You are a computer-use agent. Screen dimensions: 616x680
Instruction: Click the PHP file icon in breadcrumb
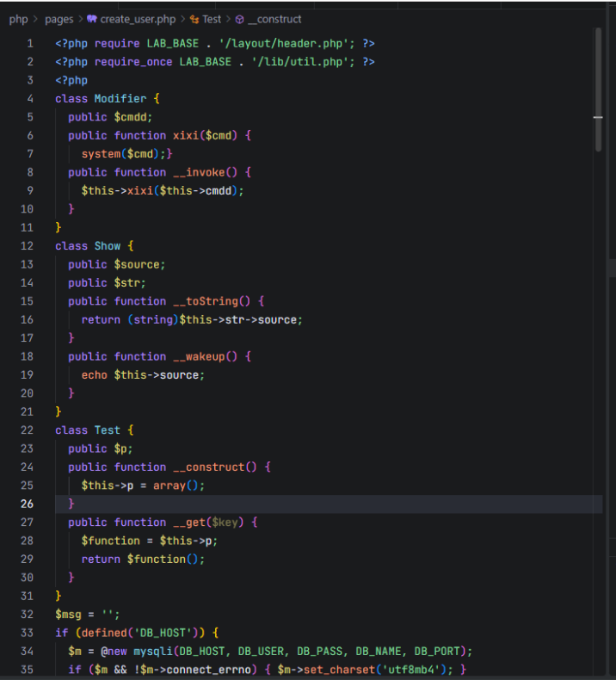[x=92, y=19]
